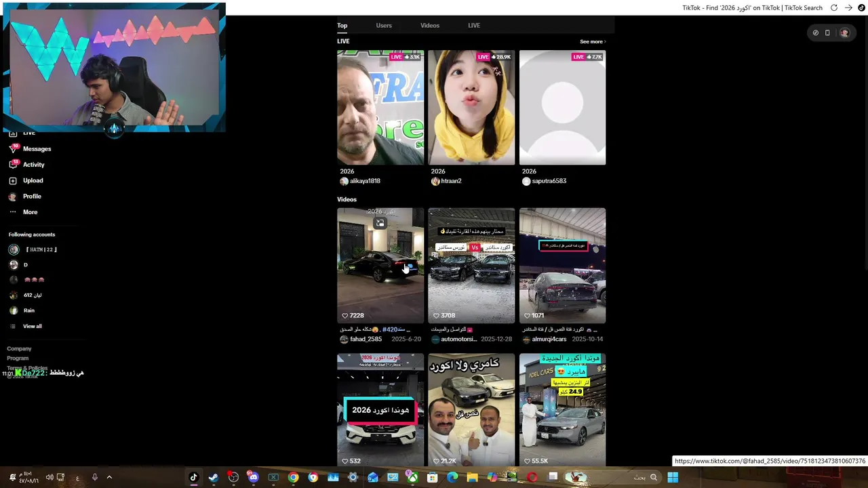This screenshot has height=488, width=868.
Task: Open the saputra6583 live username link
Action: click(549, 181)
